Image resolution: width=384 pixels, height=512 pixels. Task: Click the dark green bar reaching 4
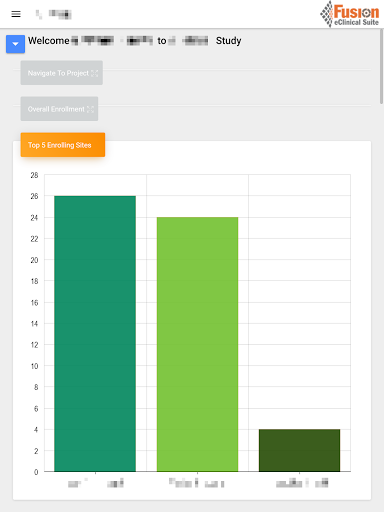(299, 450)
